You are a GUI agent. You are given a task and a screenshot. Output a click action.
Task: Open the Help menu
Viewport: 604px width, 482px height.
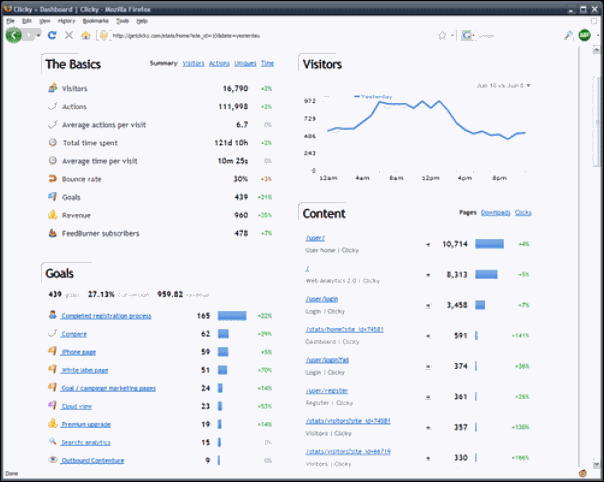[x=142, y=21]
